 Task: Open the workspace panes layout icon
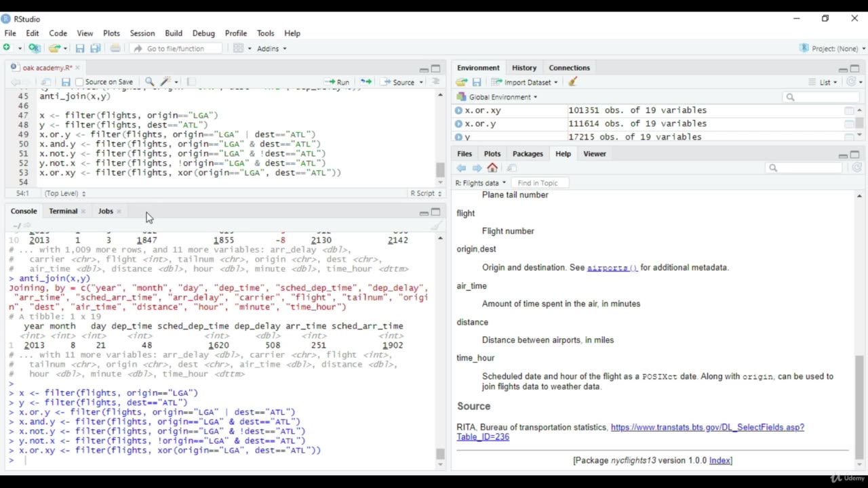(x=238, y=48)
